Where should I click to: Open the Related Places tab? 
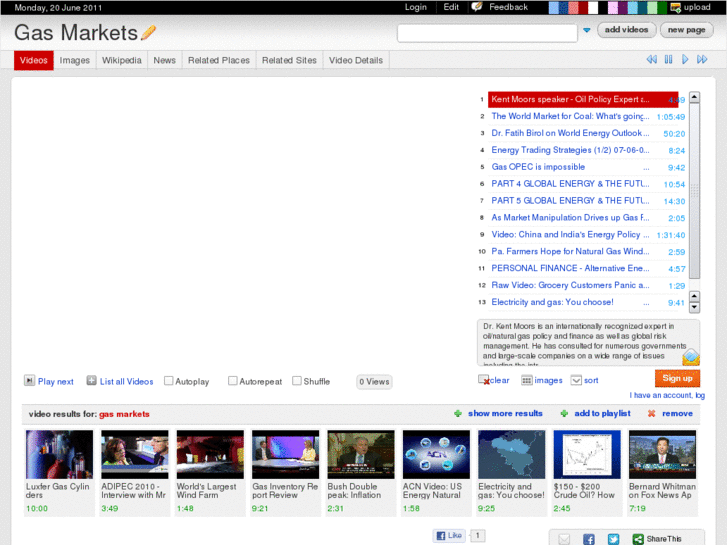pos(219,60)
